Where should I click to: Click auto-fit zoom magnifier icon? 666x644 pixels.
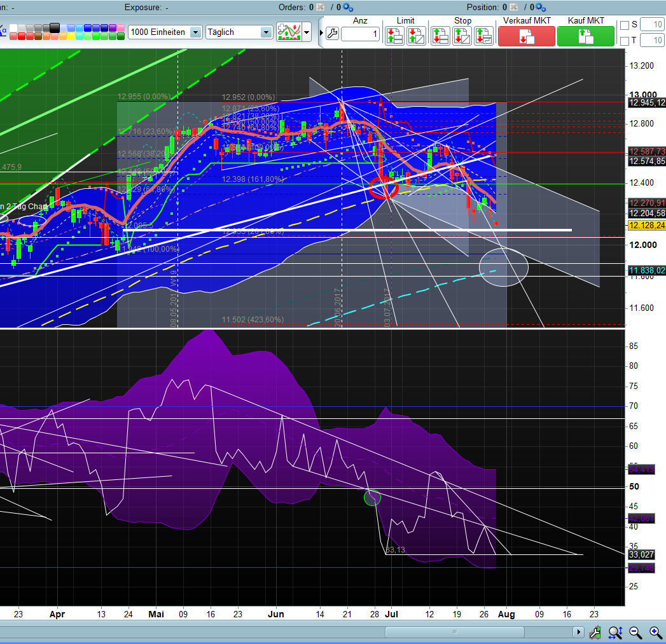[616, 633]
